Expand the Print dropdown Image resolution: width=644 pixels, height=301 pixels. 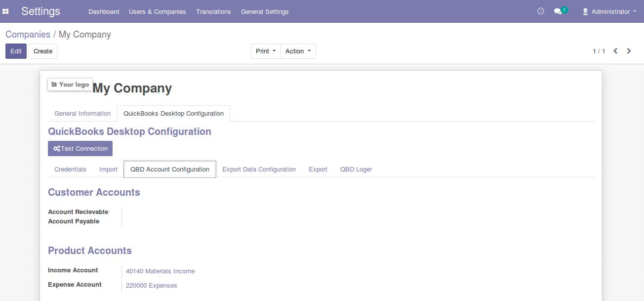coord(266,51)
